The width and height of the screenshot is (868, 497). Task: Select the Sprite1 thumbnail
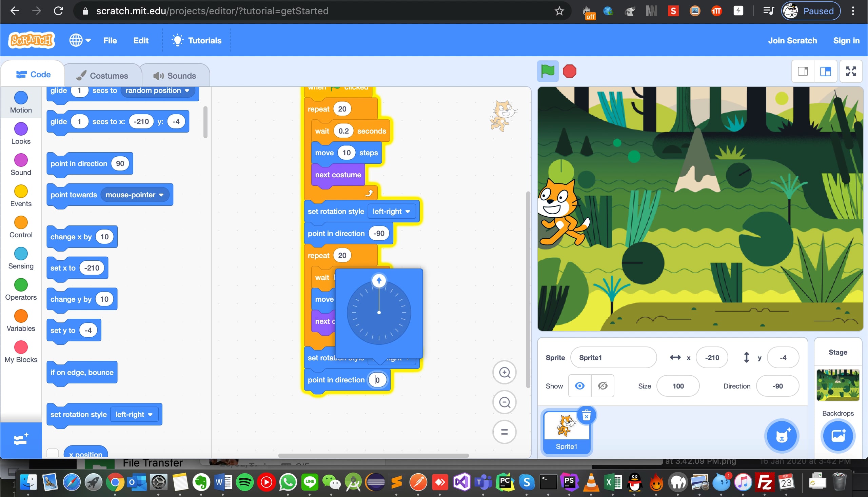point(567,432)
